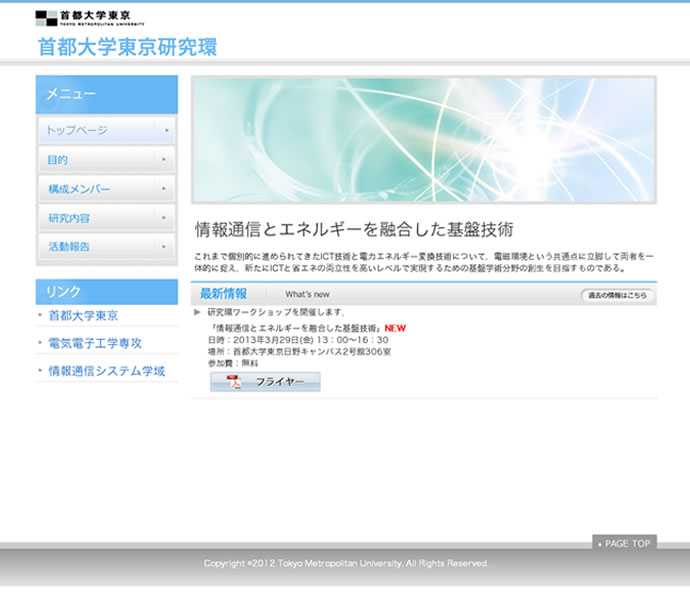Click the PDF icon on the flyer button

(x=234, y=382)
